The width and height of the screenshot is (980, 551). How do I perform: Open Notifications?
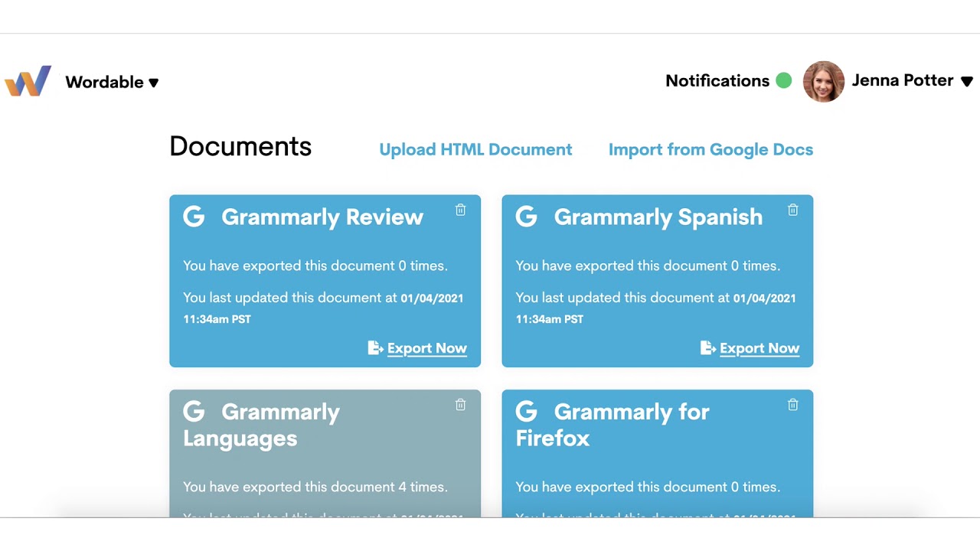pos(717,80)
